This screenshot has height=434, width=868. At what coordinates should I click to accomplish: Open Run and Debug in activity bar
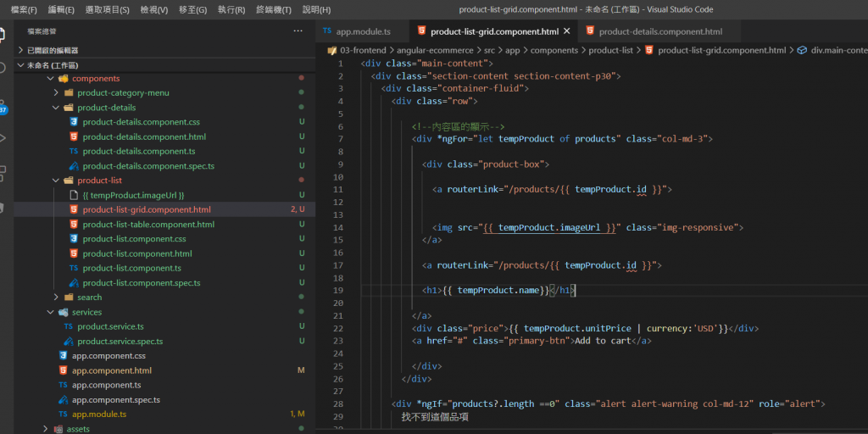pos(3,138)
